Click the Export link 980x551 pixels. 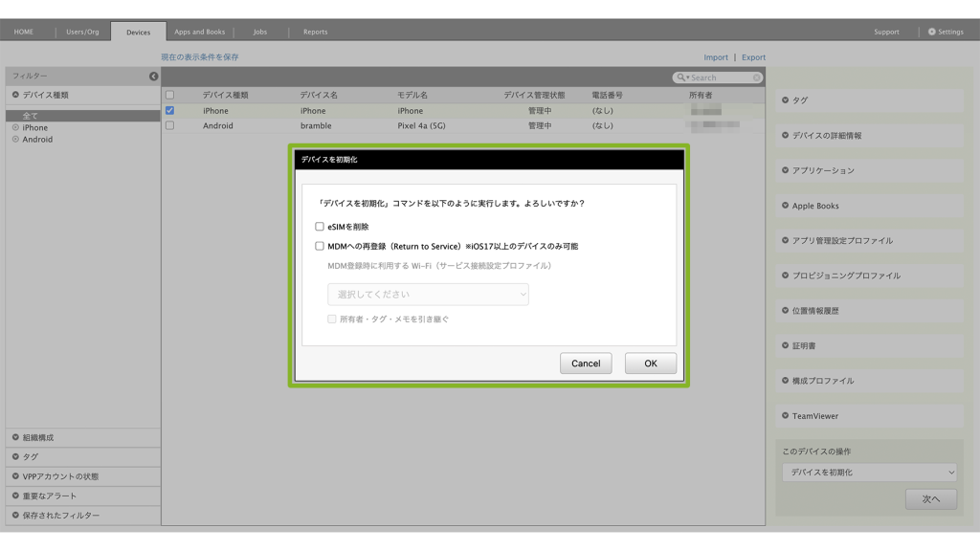[753, 57]
